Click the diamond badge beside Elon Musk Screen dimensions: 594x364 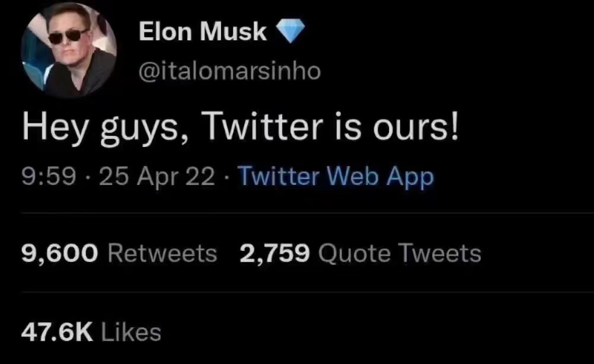291,33
